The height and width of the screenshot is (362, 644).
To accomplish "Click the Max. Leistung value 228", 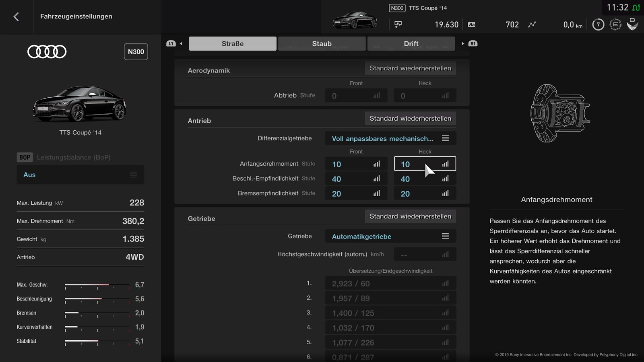I will click(137, 203).
